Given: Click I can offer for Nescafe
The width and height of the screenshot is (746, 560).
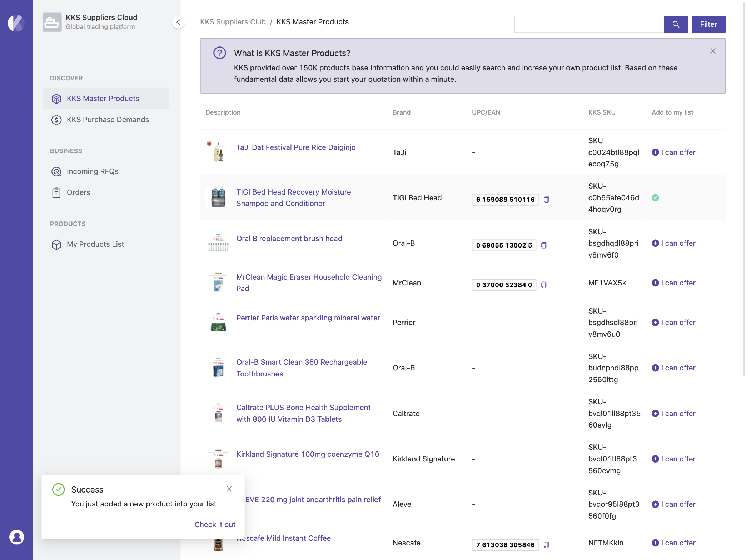Looking at the screenshot, I should tap(673, 543).
